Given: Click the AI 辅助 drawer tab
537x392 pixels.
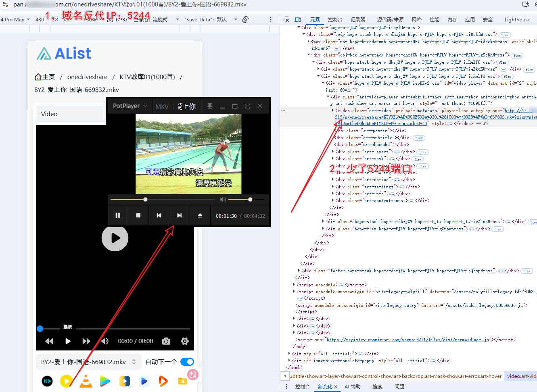Looking at the screenshot, I should [x=352, y=386].
